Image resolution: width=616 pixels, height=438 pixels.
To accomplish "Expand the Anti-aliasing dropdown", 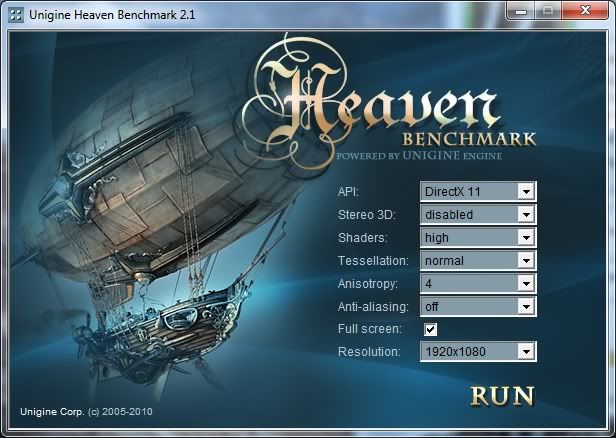I will [478, 306].
